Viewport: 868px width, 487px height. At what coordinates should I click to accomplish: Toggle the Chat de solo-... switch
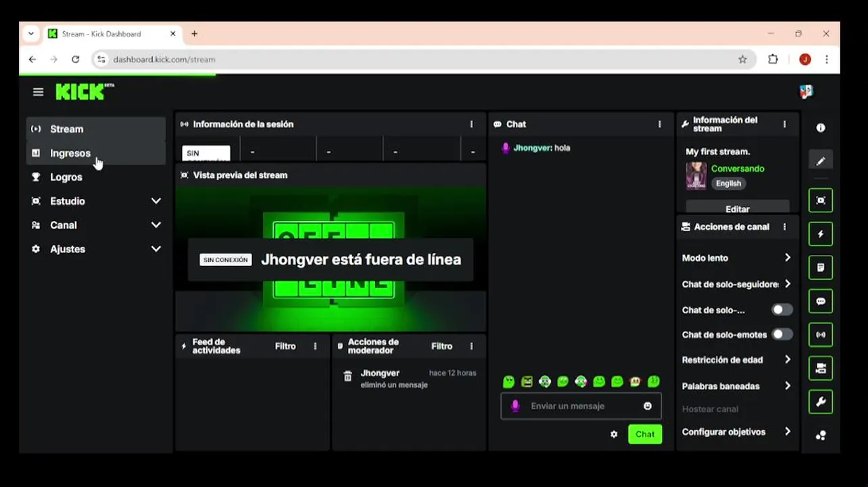click(x=782, y=309)
